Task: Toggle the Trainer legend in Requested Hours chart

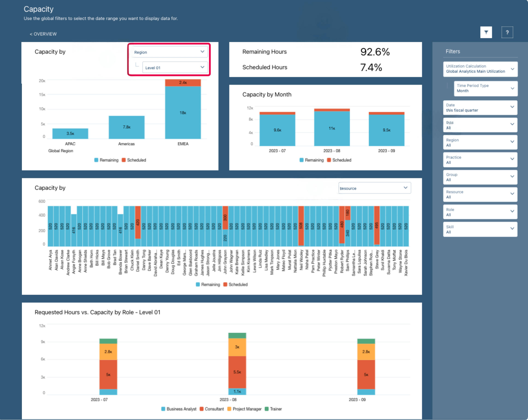Action: pos(274,409)
